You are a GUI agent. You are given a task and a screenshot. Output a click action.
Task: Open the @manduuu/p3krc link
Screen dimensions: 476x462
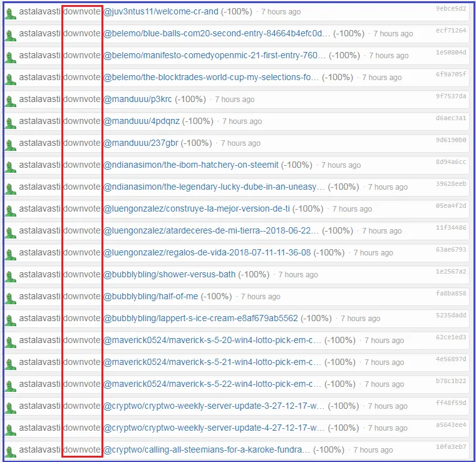[138, 99]
